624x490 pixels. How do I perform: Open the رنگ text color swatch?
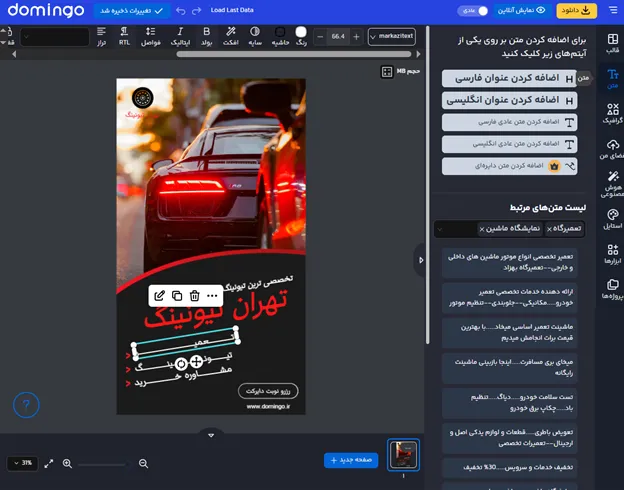pos(301,36)
